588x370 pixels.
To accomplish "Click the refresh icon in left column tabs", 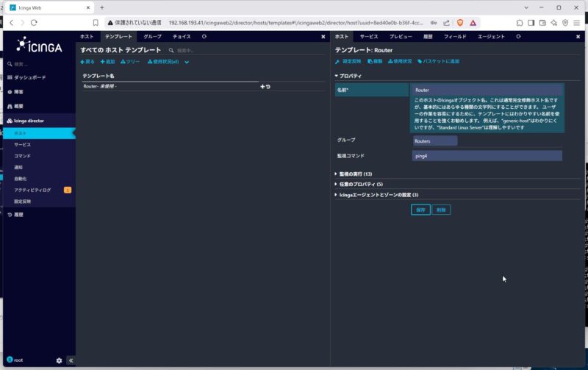I will (x=204, y=36).
